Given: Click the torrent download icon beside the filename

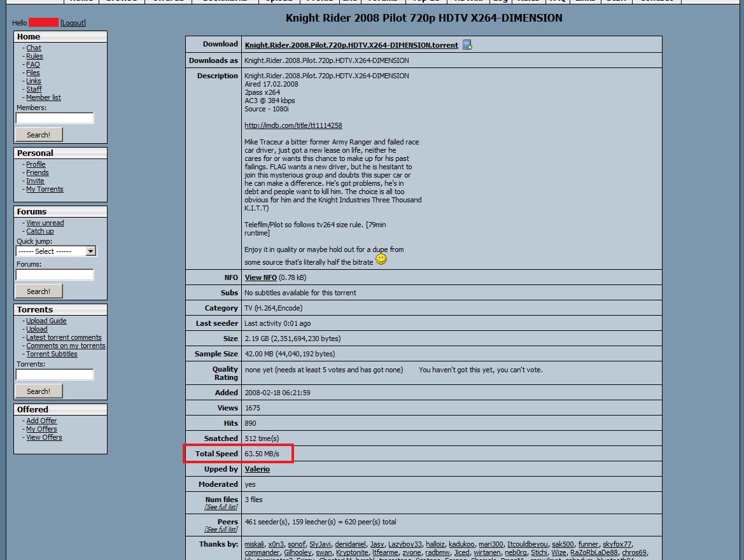Looking at the screenshot, I should pyautogui.click(x=467, y=45).
